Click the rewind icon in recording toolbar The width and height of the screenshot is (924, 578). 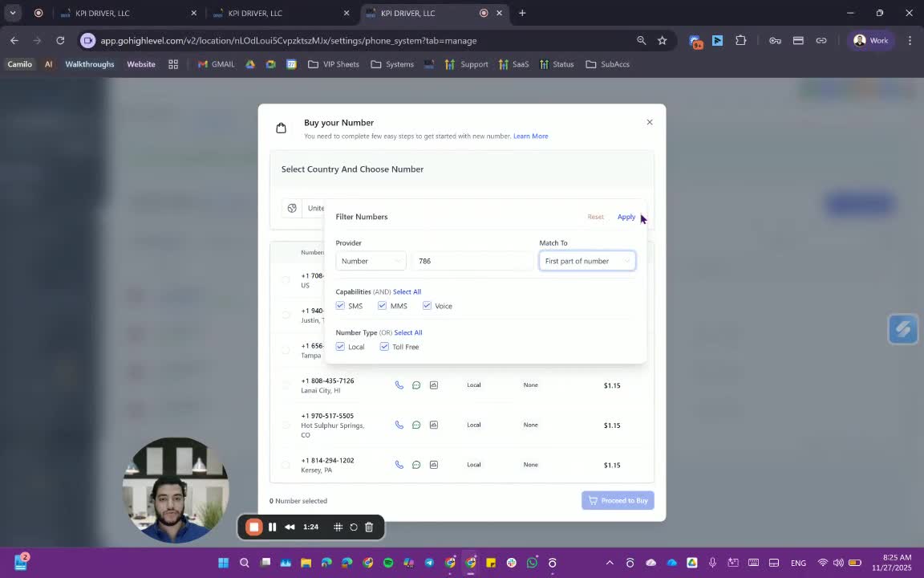pos(290,527)
